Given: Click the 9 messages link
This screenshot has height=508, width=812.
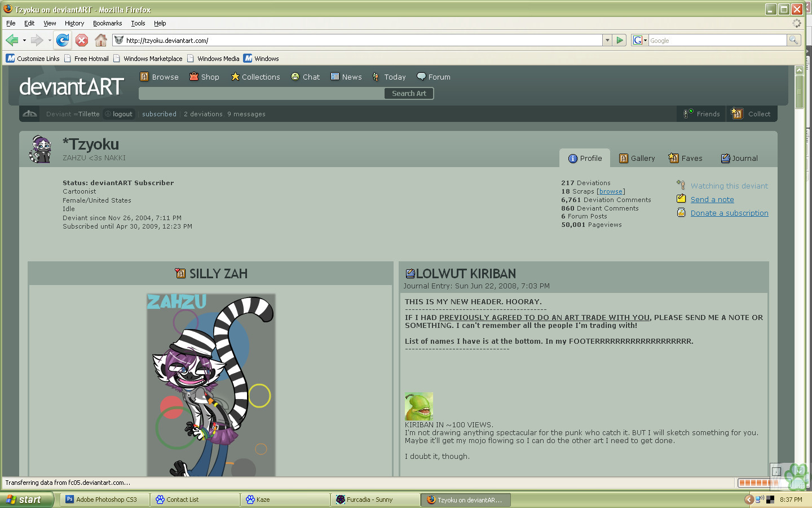Looking at the screenshot, I should point(246,114).
